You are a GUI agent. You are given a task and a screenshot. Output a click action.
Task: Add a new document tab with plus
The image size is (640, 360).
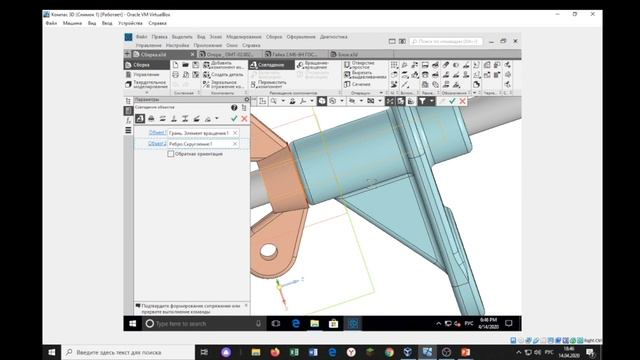127,54
